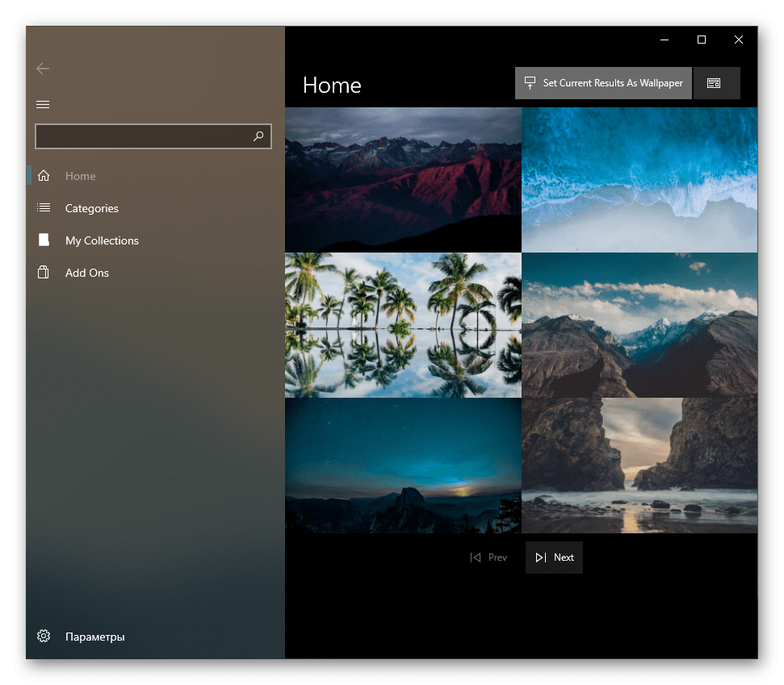This screenshot has height=685, width=784.
Task: Pick the rocky beach cliffs wallpaper
Action: (x=639, y=466)
